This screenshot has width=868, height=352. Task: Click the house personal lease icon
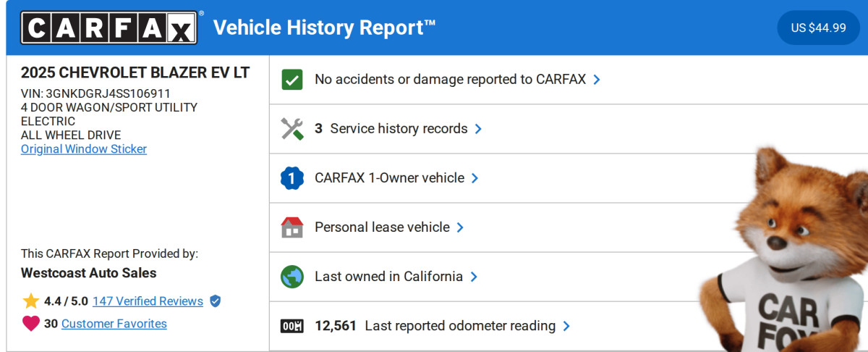tap(292, 227)
